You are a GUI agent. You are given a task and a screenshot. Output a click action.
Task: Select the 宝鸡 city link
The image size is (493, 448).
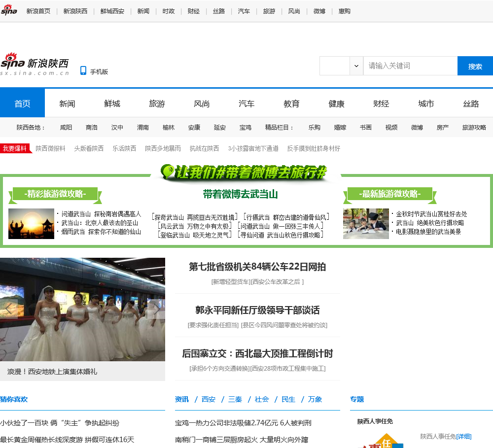(x=245, y=127)
